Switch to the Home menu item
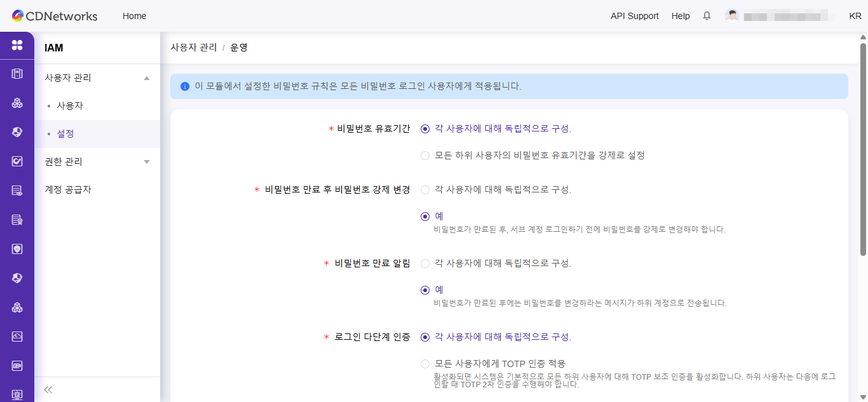This screenshot has height=402, width=868. 134,16
